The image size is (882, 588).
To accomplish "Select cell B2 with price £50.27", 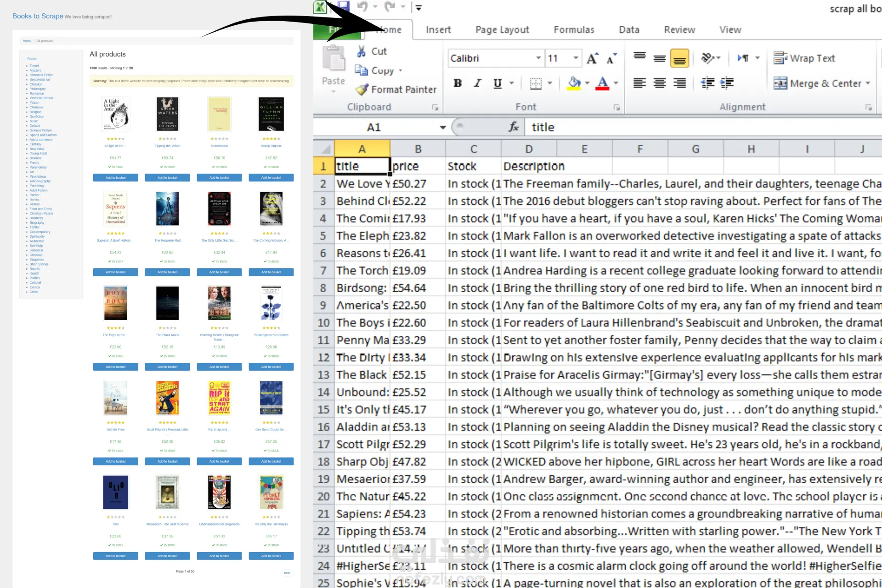I will [x=418, y=184].
